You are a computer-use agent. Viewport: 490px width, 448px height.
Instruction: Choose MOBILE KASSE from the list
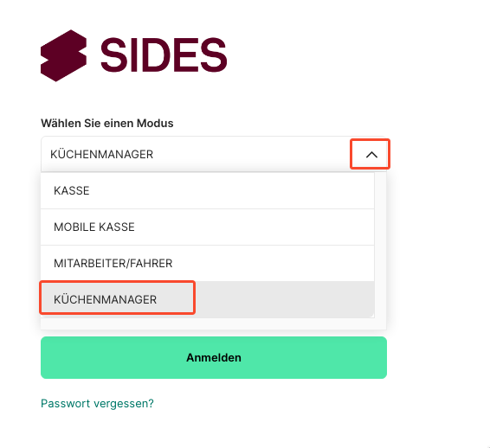point(208,227)
